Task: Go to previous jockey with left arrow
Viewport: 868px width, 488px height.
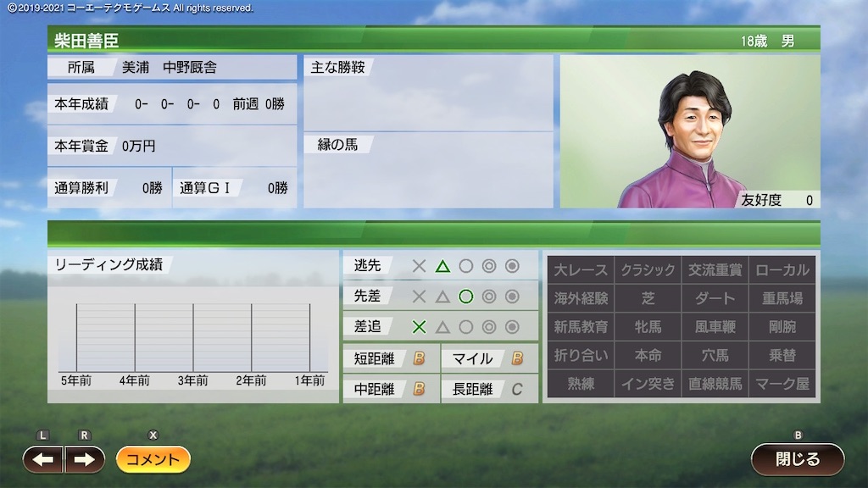Action: coord(42,459)
